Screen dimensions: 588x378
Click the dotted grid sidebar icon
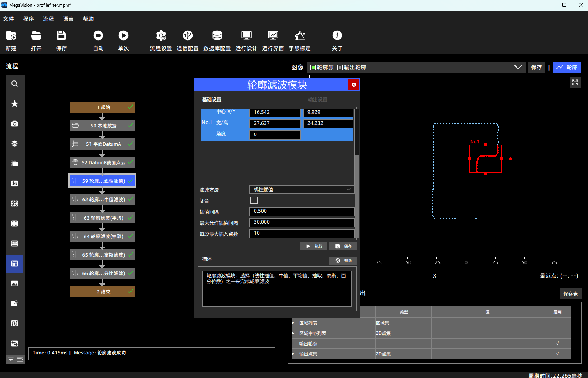point(14,223)
